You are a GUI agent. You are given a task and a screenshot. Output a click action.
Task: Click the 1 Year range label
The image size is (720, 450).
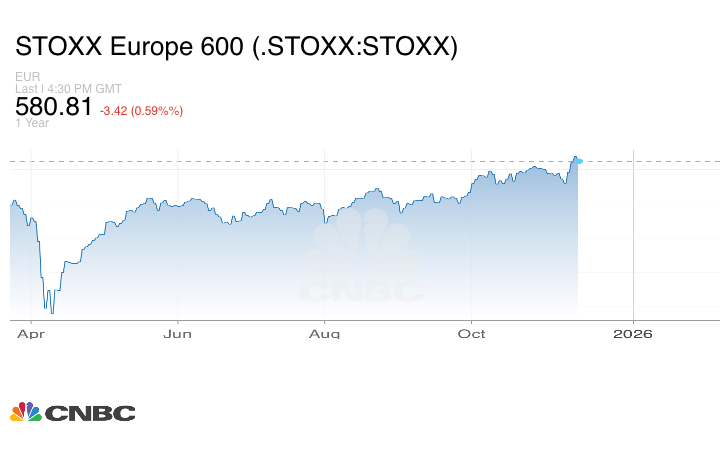[33, 123]
